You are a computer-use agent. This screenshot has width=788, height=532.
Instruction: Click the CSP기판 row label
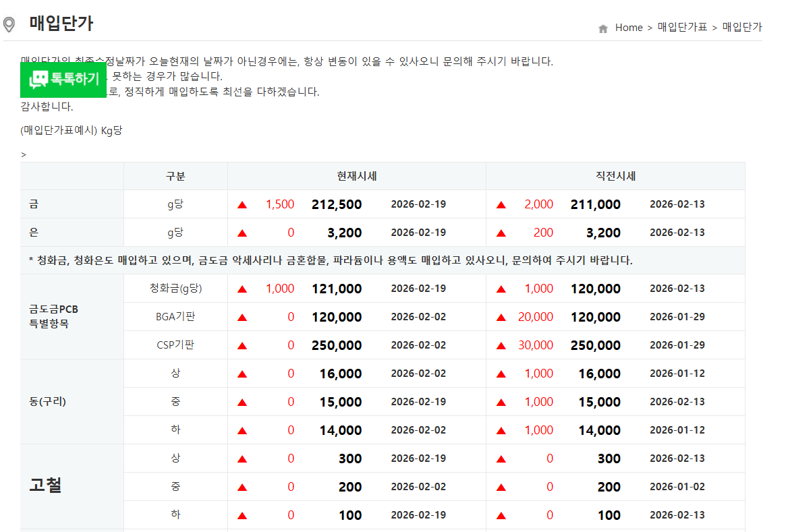pos(175,345)
